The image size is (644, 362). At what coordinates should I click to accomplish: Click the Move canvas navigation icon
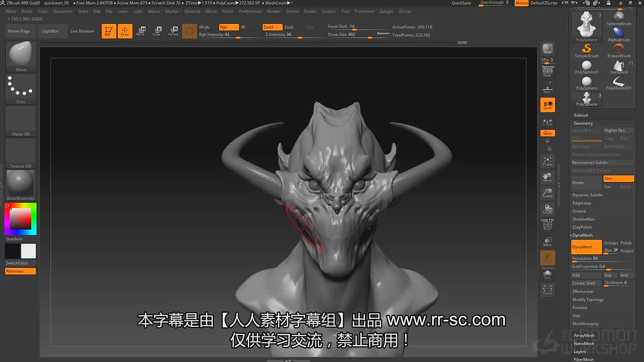(547, 177)
